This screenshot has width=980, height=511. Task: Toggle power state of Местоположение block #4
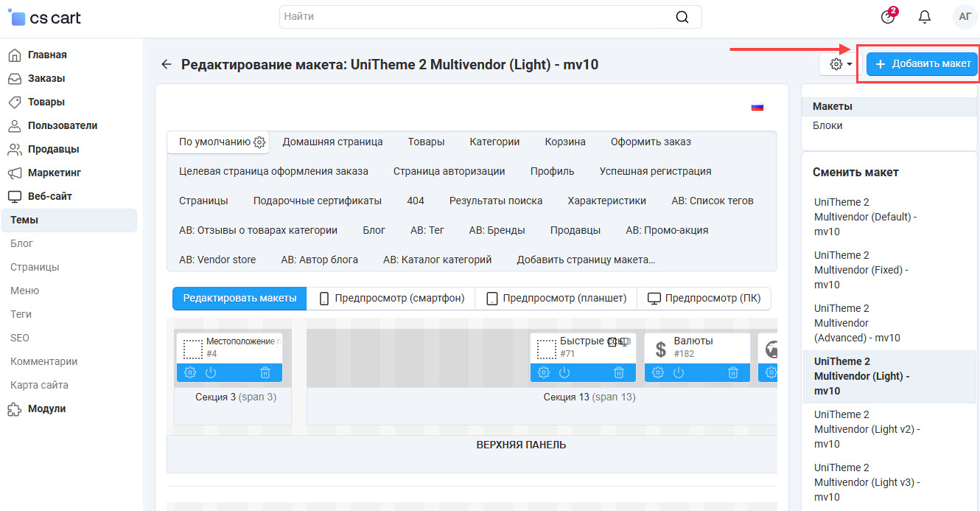click(x=211, y=372)
